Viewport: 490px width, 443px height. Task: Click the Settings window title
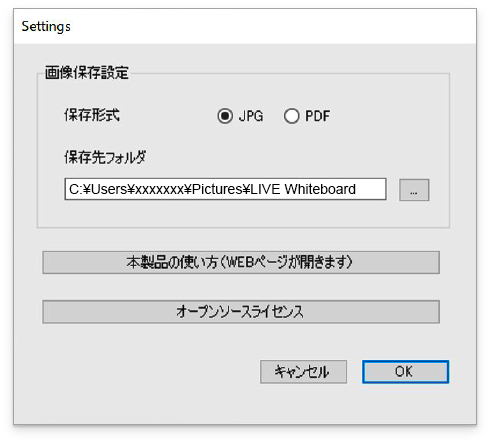[46, 27]
